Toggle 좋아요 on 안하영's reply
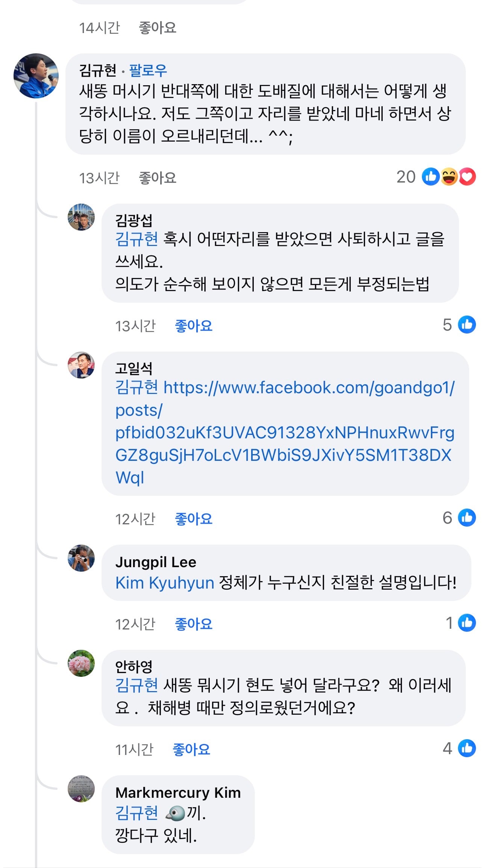The height and width of the screenshot is (868, 485). 191,750
